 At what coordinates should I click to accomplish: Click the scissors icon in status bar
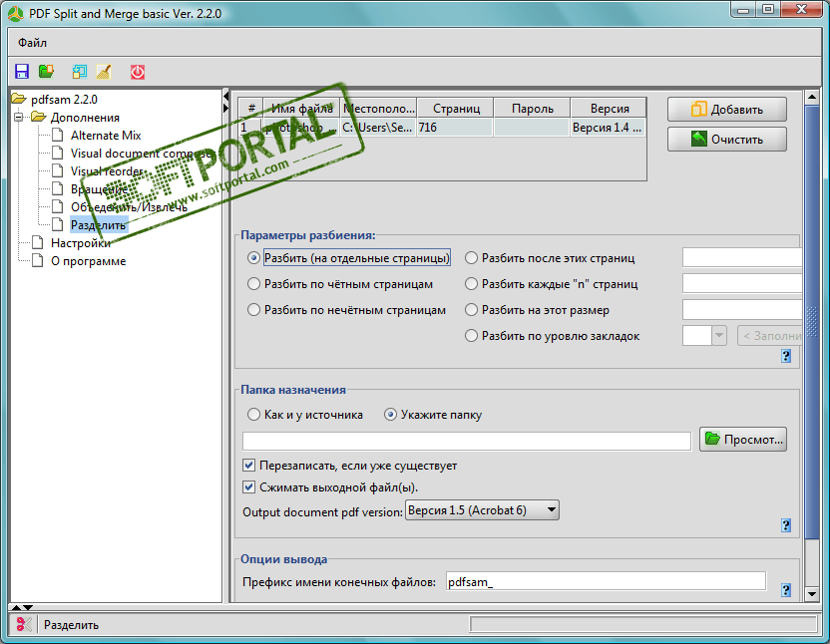pyautogui.click(x=23, y=624)
